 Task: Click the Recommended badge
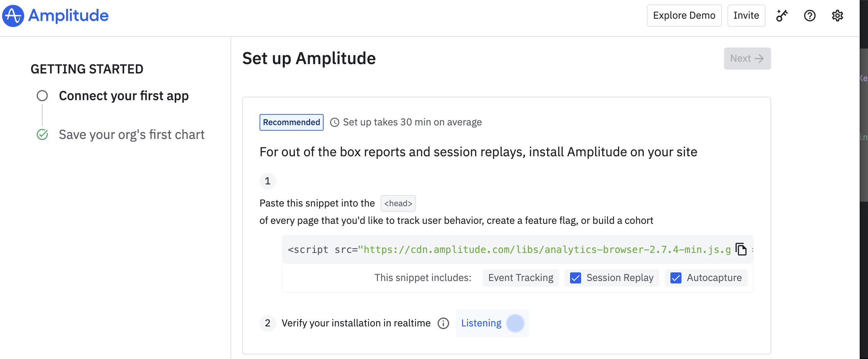tap(291, 122)
